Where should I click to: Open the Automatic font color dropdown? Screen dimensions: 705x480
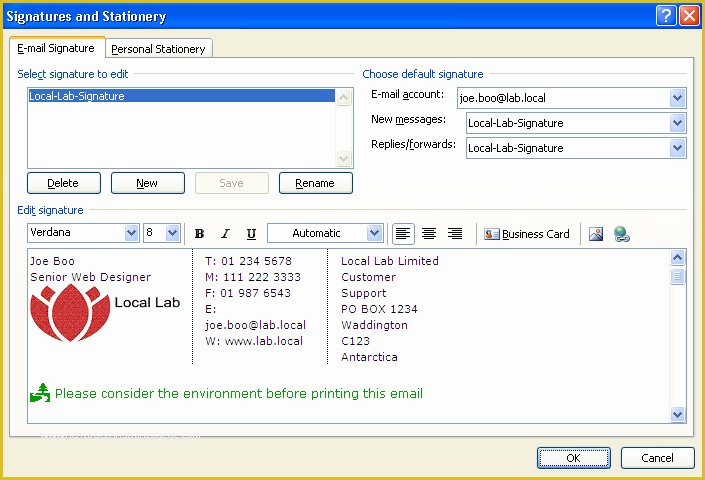click(x=374, y=233)
